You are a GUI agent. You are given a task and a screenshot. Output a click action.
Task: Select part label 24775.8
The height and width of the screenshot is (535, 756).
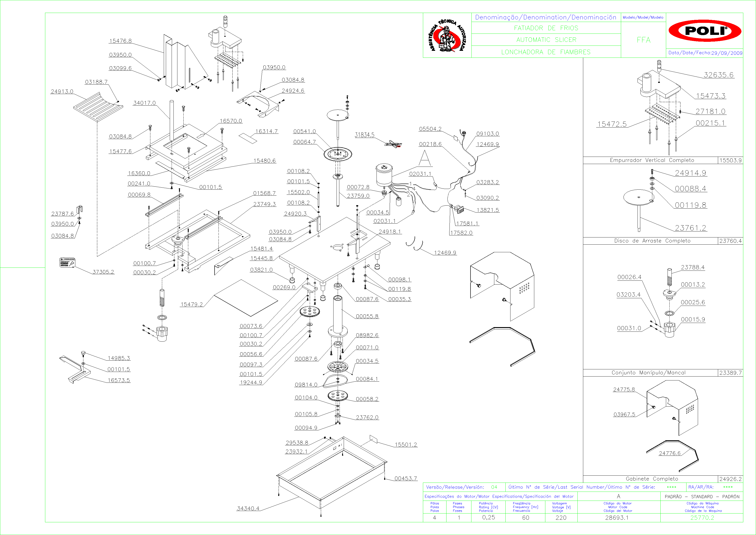coord(624,389)
